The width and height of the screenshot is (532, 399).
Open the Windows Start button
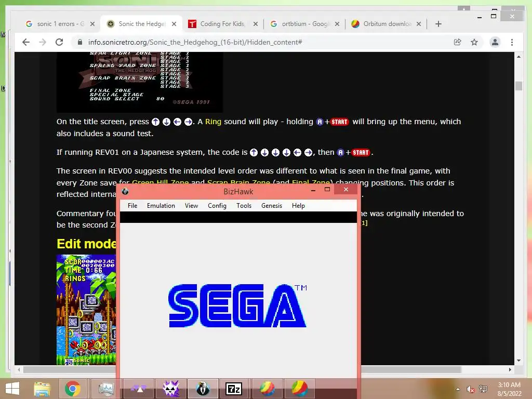tap(12, 389)
